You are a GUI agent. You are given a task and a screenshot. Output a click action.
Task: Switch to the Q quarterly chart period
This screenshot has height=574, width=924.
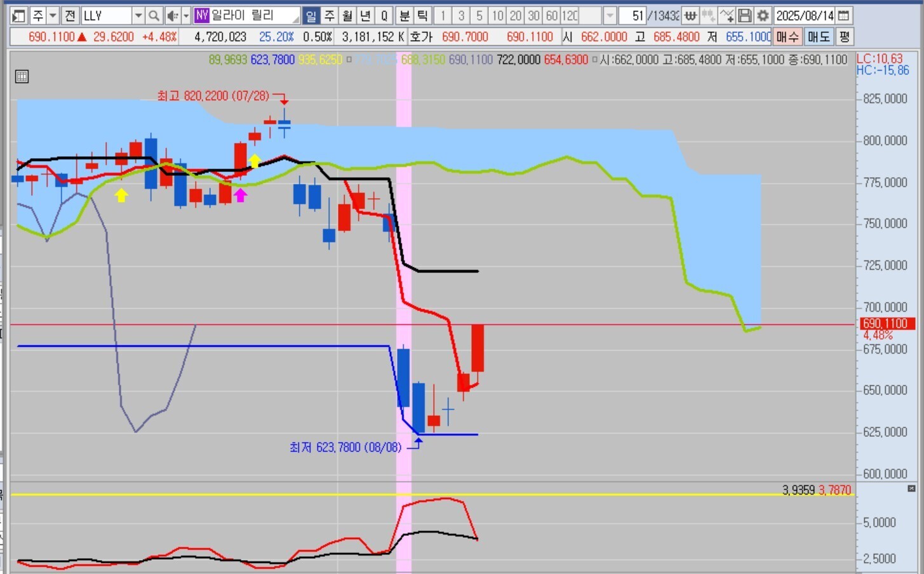pyautogui.click(x=384, y=15)
